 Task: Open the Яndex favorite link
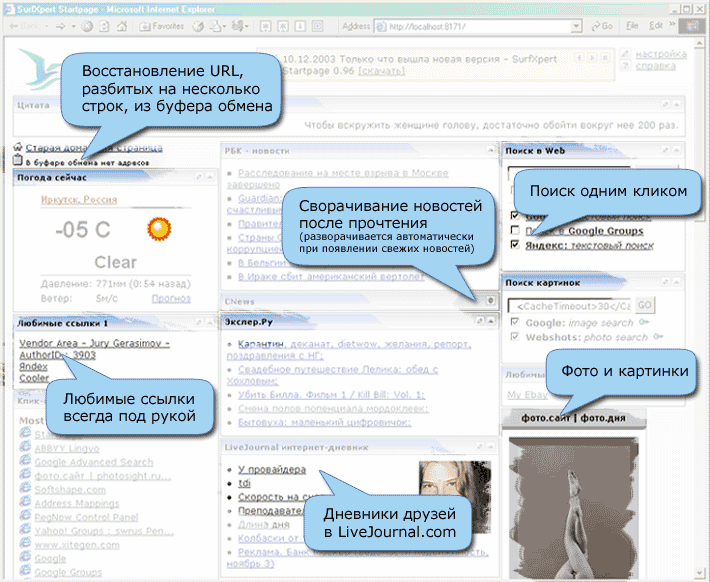point(34,366)
